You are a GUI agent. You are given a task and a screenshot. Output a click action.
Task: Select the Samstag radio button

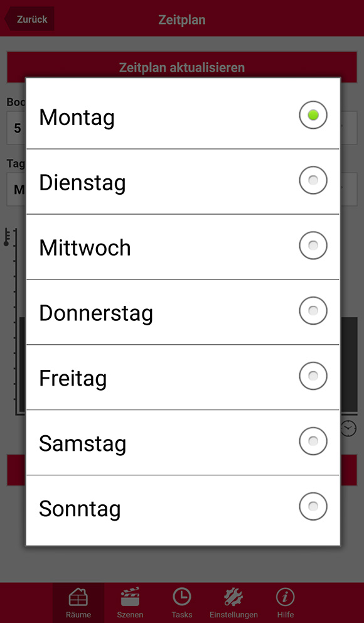click(313, 441)
